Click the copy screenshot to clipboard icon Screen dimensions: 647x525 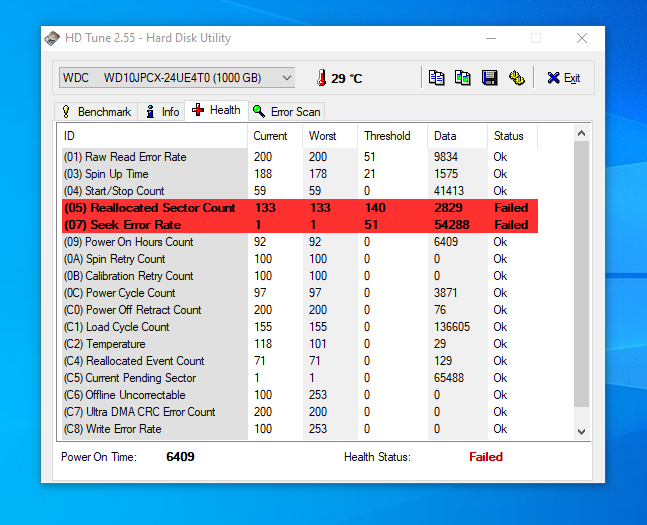(463, 78)
